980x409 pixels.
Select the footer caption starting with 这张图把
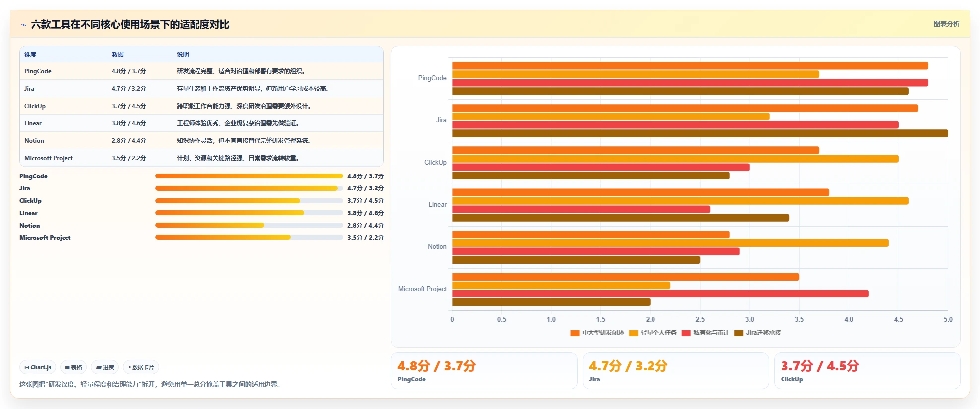pyautogui.click(x=151, y=384)
